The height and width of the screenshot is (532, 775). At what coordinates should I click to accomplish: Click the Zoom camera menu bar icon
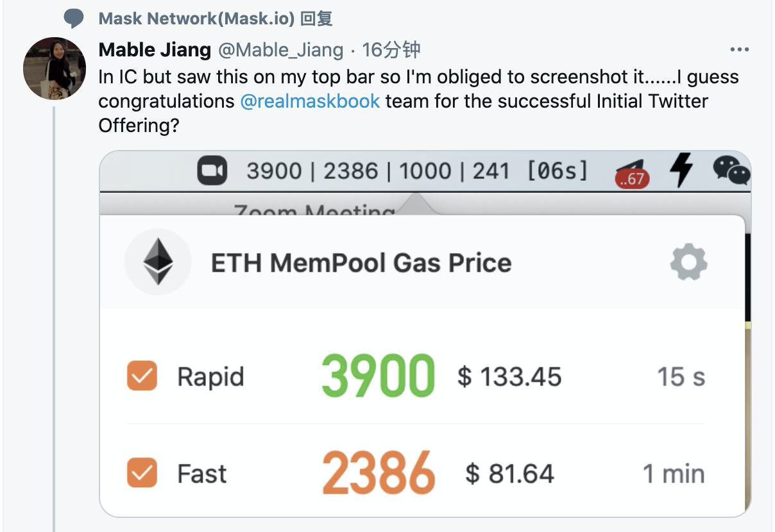pyautogui.click(x=212, y=172)
